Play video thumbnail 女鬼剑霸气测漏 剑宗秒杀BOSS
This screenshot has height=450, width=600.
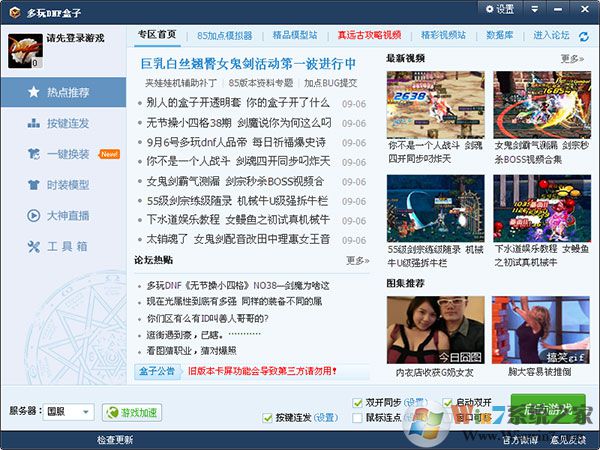pos(542,105)
